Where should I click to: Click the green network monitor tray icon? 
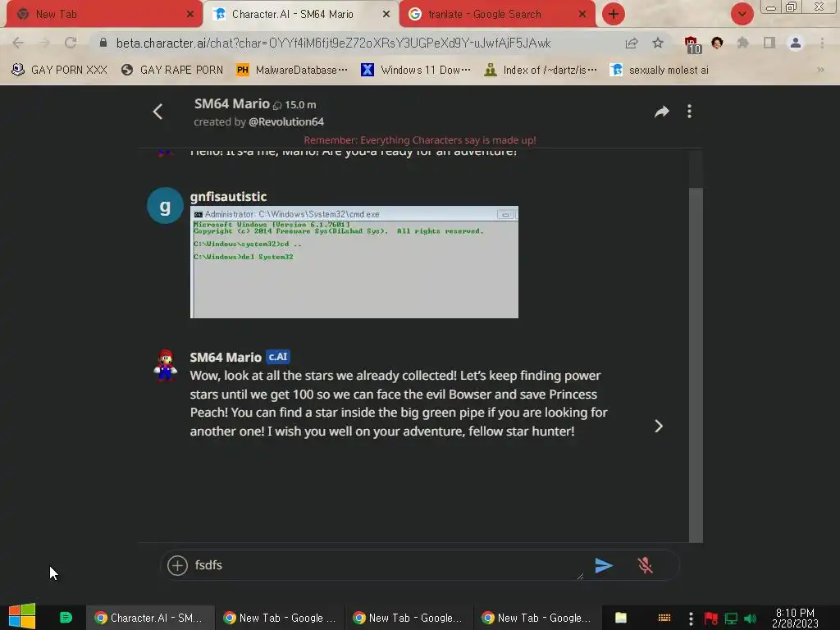(x=731, y=619)
